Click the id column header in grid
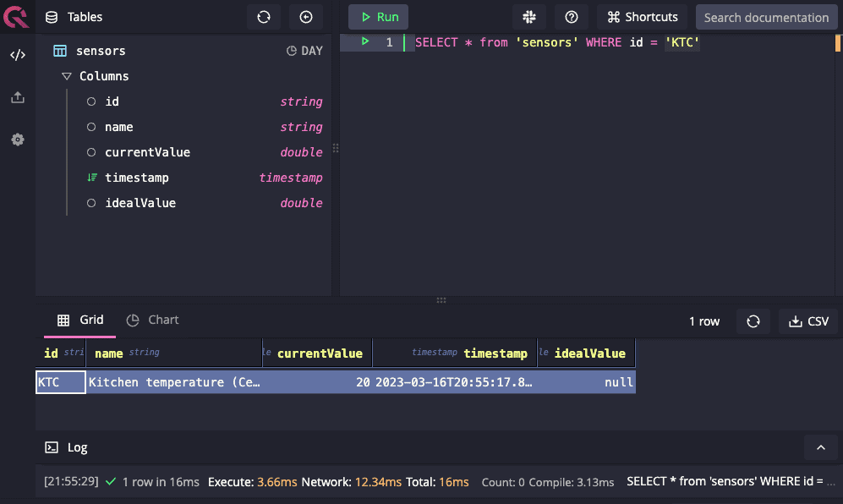Viewport: 843px width, 504px height. click(61, 353)
